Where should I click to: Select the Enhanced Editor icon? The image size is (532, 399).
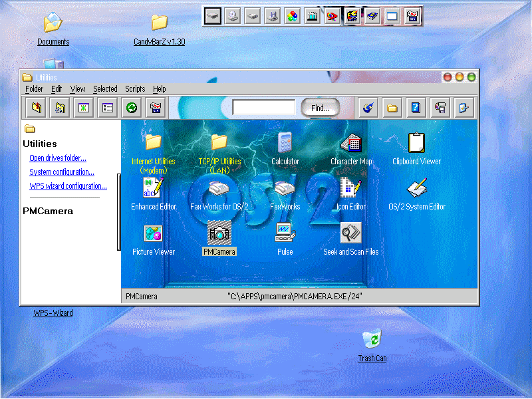pos(154,188)
